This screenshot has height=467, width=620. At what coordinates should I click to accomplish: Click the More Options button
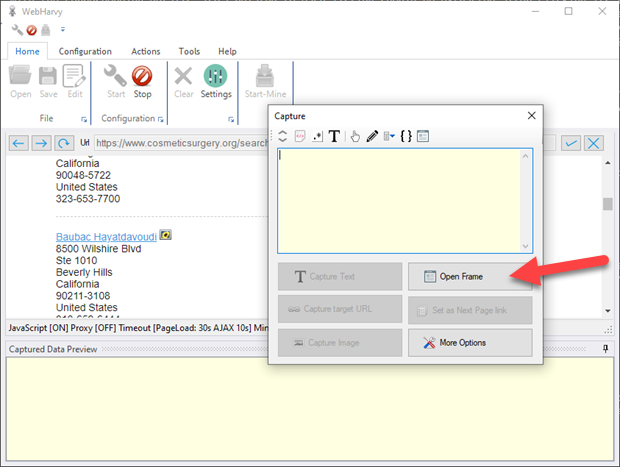click(470, 343)
